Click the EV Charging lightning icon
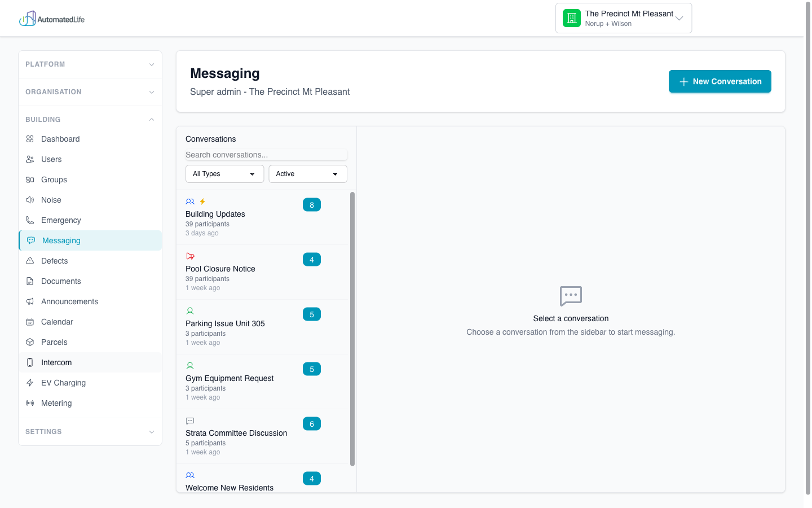The height and width of the screenshot is (508, 812). coord(30,383)
